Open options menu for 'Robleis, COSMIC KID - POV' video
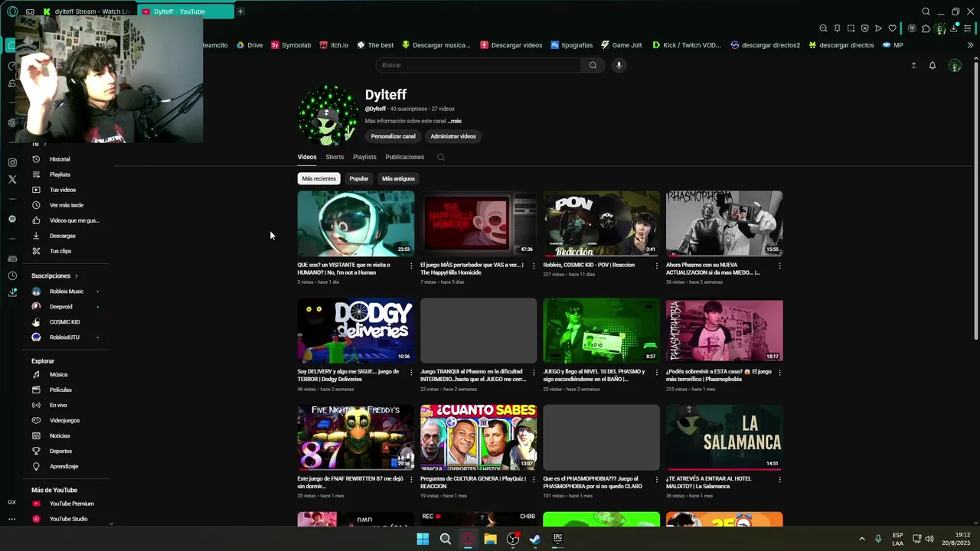 [x=656, y=266]
